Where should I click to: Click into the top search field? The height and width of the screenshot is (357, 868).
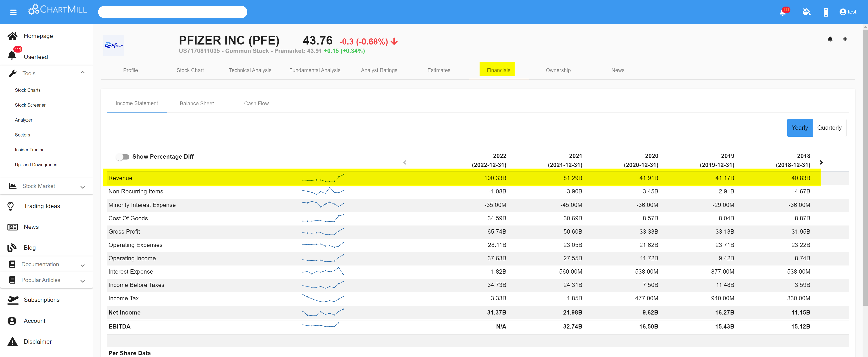click(x=173, y=12)
